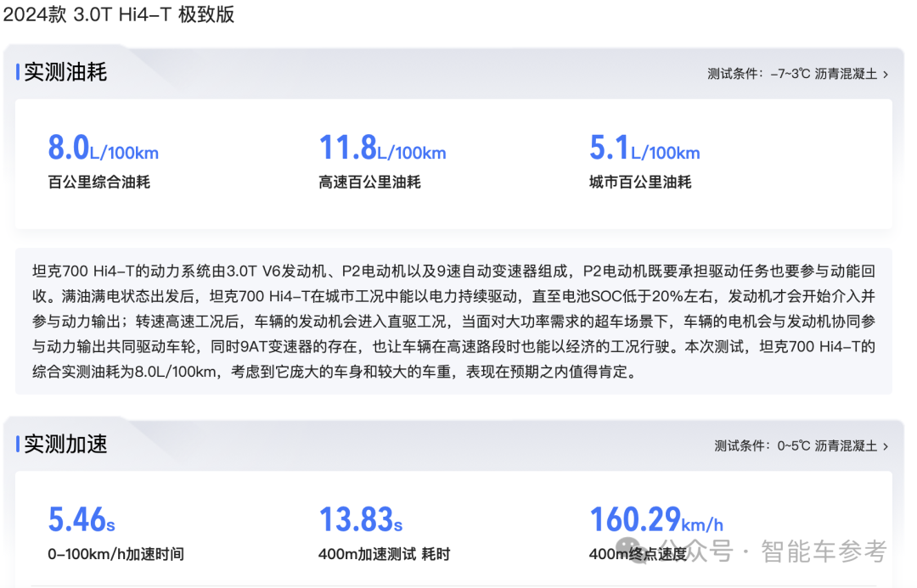Viewport: 917px width, 588px height.
Task: Click the 高速百公里油耗 label
Action: tap(369, 181)
